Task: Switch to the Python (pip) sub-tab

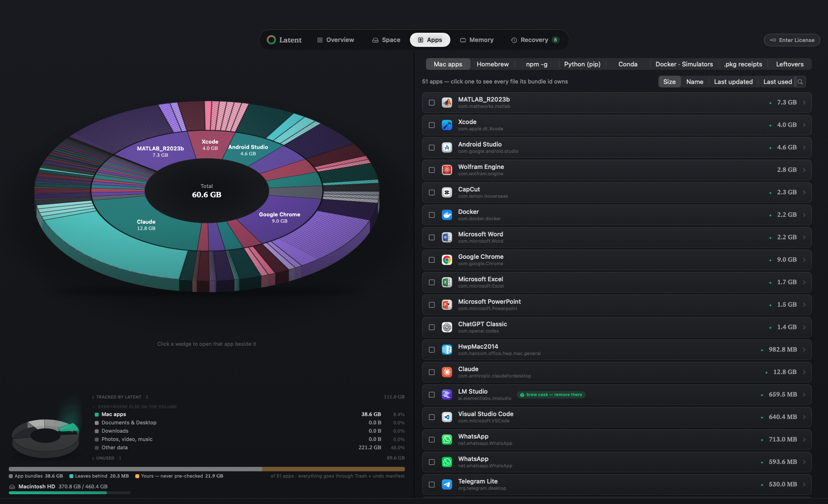Action: coord(582,64)
